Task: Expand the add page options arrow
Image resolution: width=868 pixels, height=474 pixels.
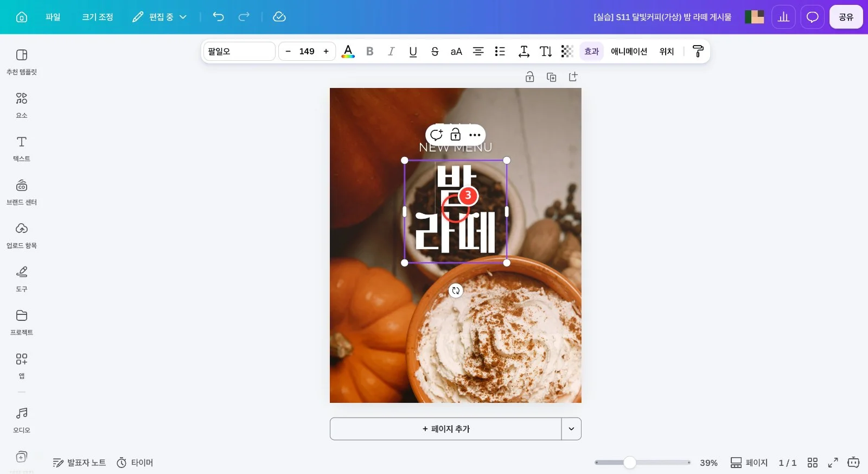Action: coord(571,429)
